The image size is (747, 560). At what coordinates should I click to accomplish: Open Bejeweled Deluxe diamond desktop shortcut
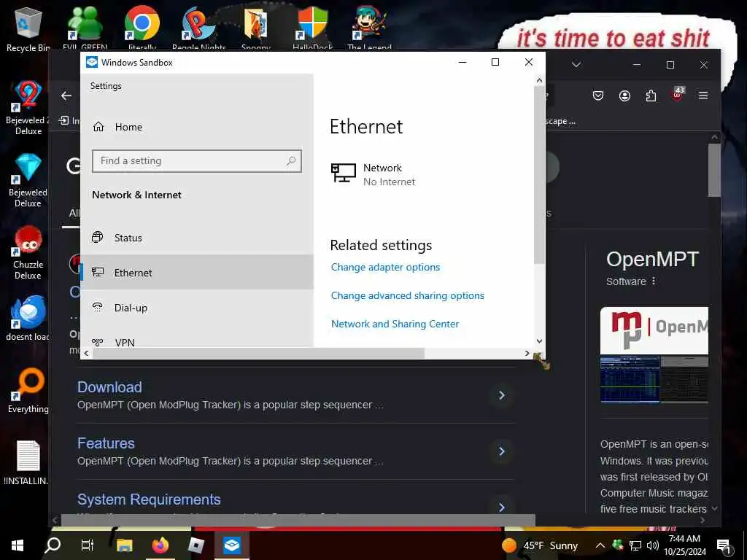pos(27,180)
